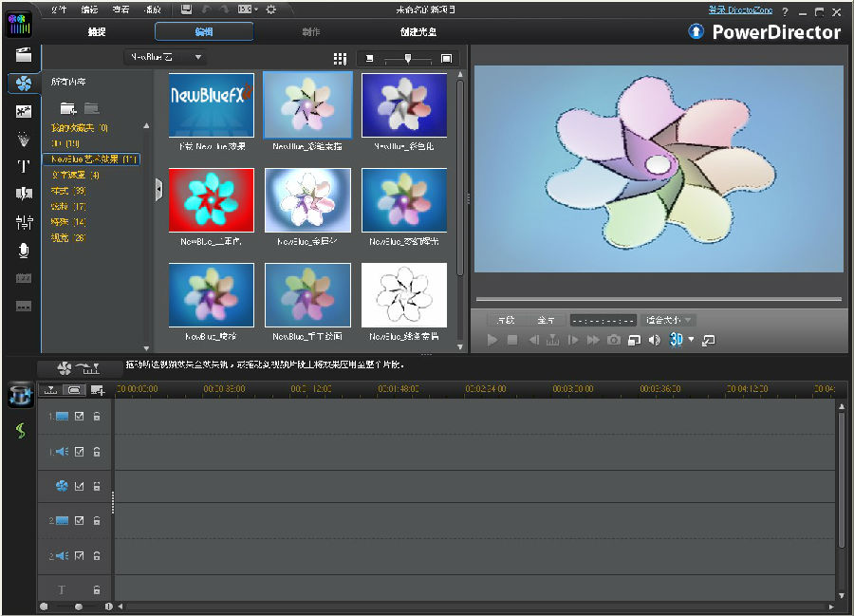Open the Title Room T icon
This screenshot has width=854, height=616.
[24, 166]
